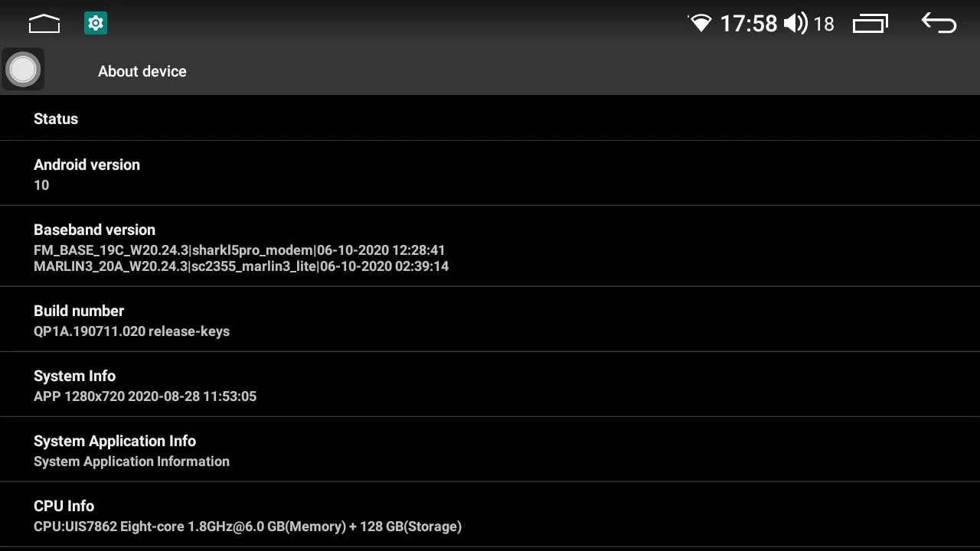980x551 pixels.
Task: Open the Status entry
Action: pyautogui.click(x=490, y=119)
